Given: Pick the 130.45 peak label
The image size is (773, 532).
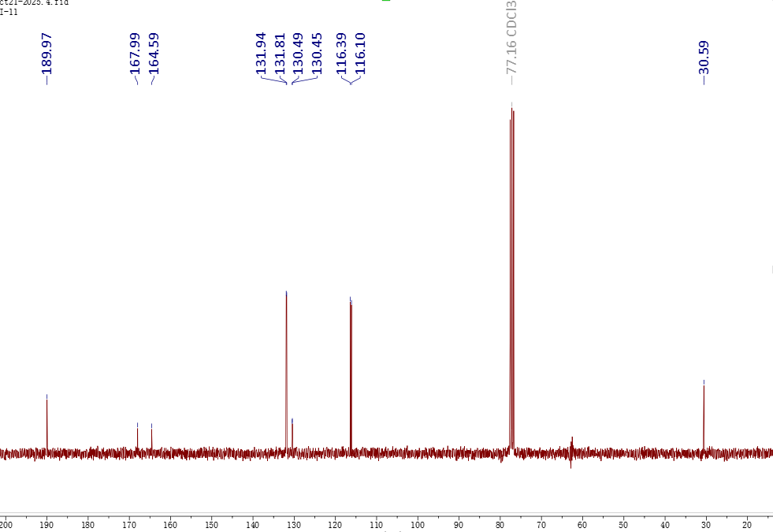Looking at the screenshot, I should point(317,54).
